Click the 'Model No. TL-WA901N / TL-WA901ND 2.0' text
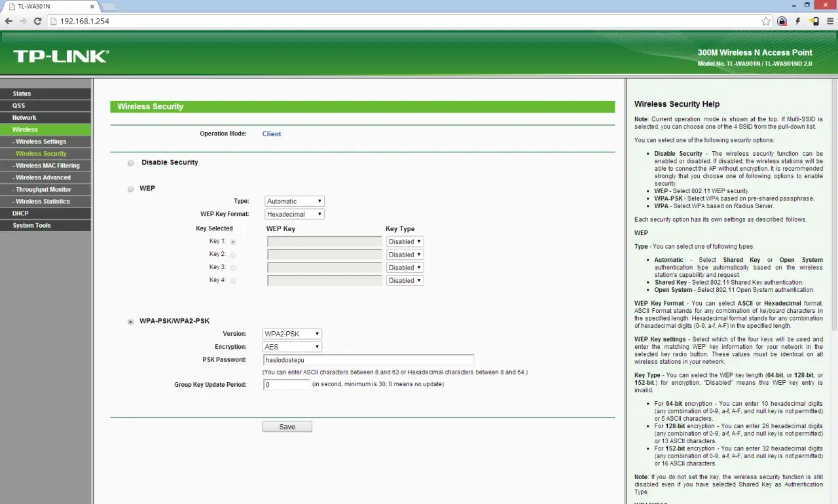This screenshot has width=838, height=504. 755,64
